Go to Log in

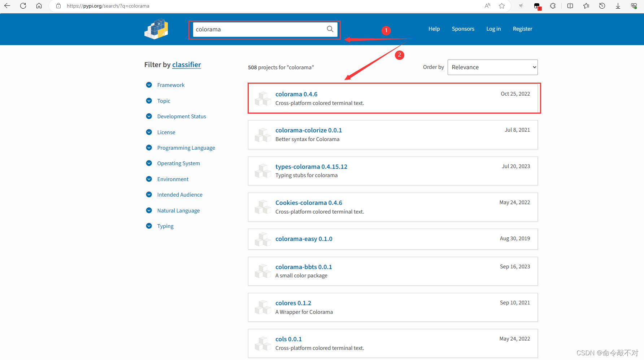point(493,29)
